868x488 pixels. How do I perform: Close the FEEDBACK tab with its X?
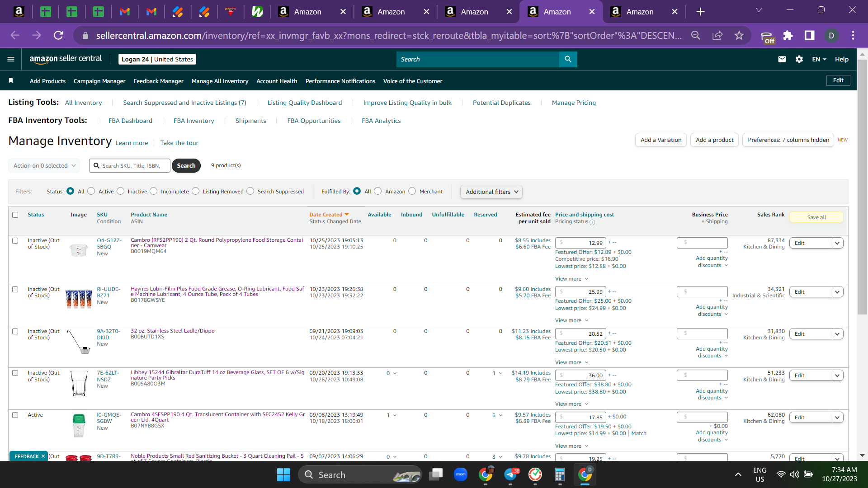pyautogui.click(x=43, y=456)
